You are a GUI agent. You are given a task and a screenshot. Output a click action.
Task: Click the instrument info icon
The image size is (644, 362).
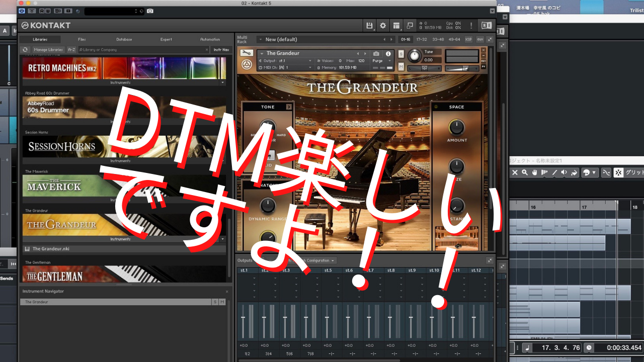click(x=388, y=53)
